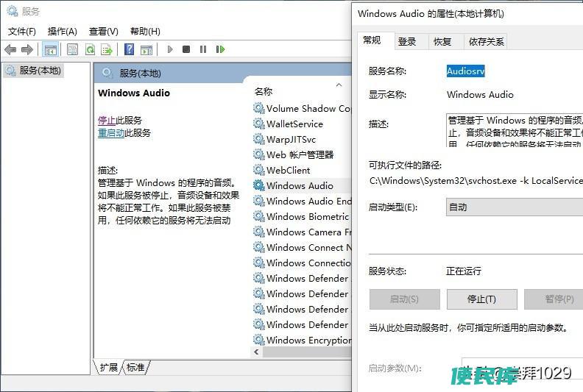Open the 帮助(H) menu
The image size is (583, 392).
(145, 32)
